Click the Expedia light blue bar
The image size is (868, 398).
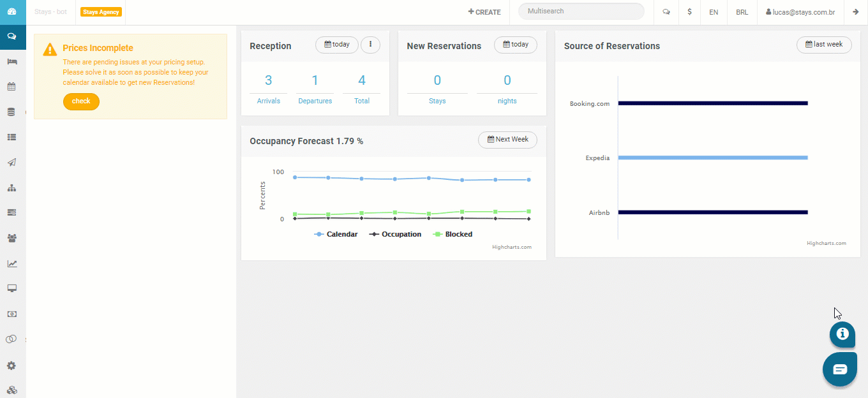tap(713, 158)
